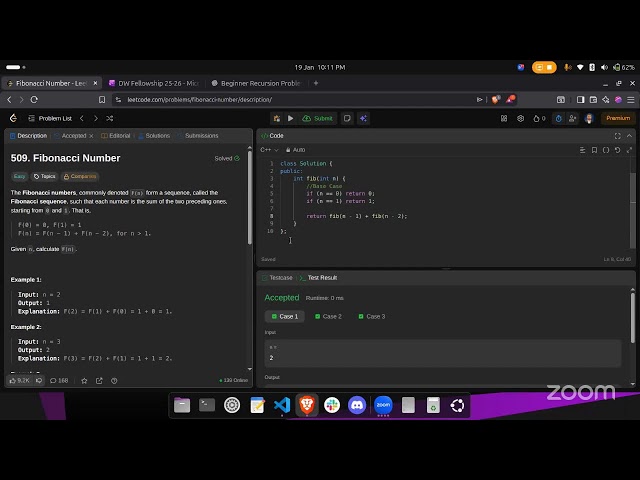This screenshot has width=640, height=480.
Task: Click the Solved status label
Action: pos(227,158)
